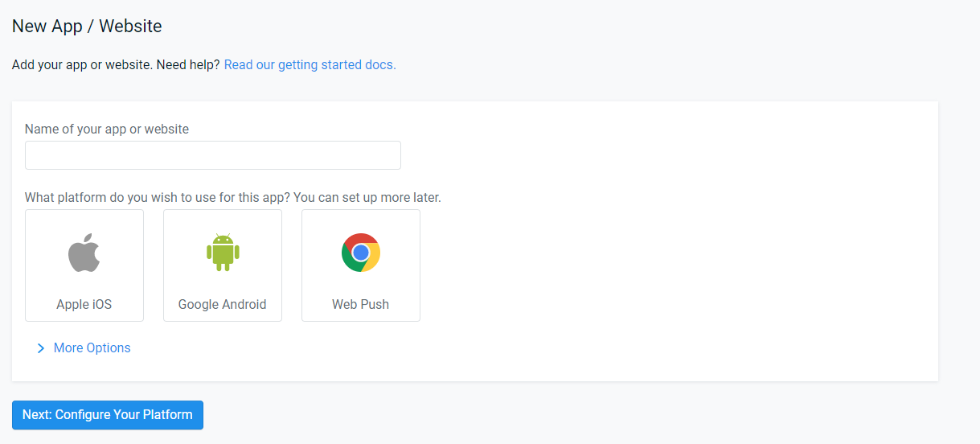Viewport: 980px width, 444px height.
Task: Open the getting started docs link
Action: click(310, 64)
